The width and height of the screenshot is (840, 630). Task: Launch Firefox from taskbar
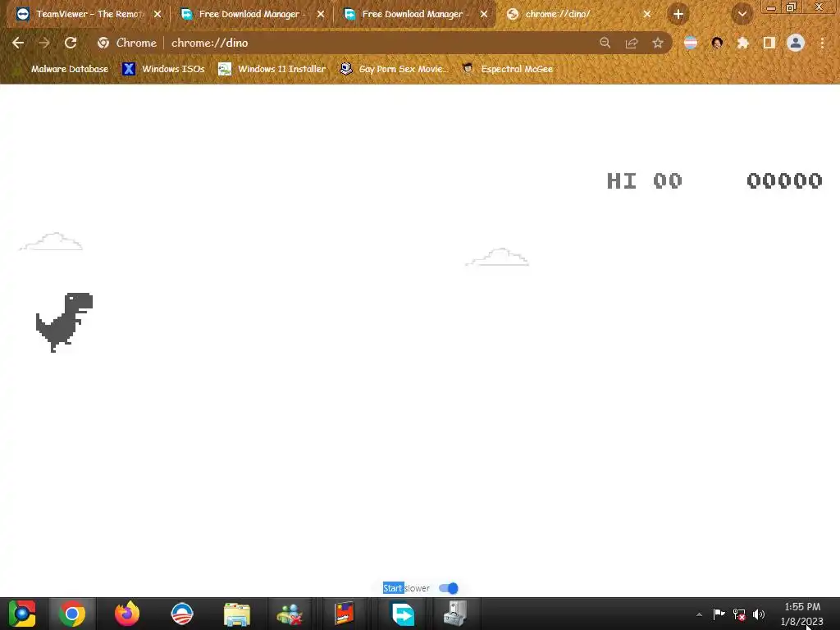pyautogui.click(x=127, y=614)
